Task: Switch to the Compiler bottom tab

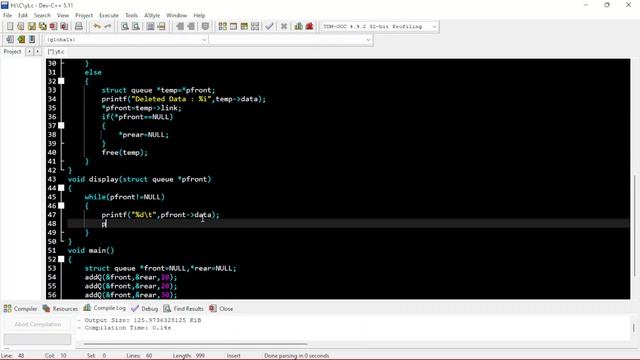Action: pos(20,309)
